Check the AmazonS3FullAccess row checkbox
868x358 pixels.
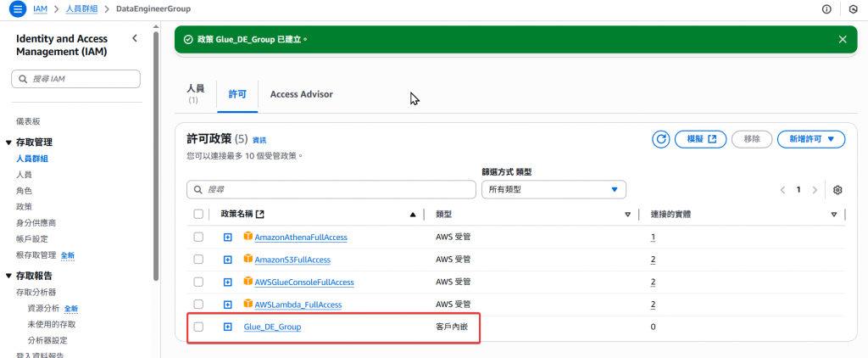198,260
